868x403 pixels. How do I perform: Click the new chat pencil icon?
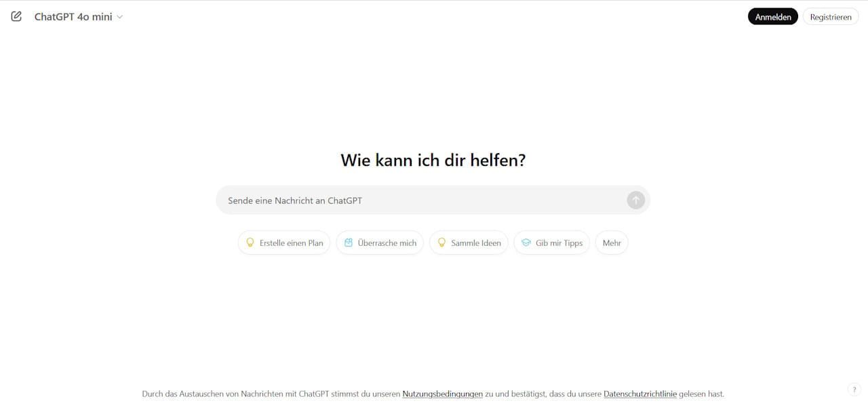[x=16, y=16]
